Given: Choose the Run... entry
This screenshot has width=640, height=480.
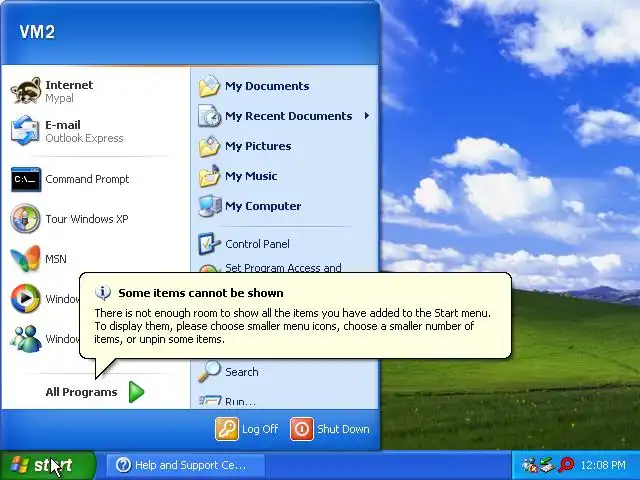Looking at the screenshot, I should click(x=240, y=402).
